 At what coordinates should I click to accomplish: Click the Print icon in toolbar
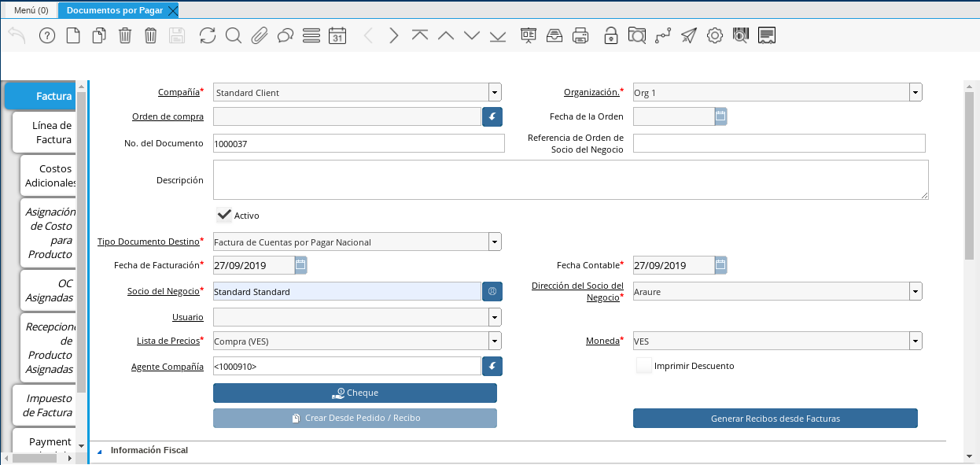(580, 35)
